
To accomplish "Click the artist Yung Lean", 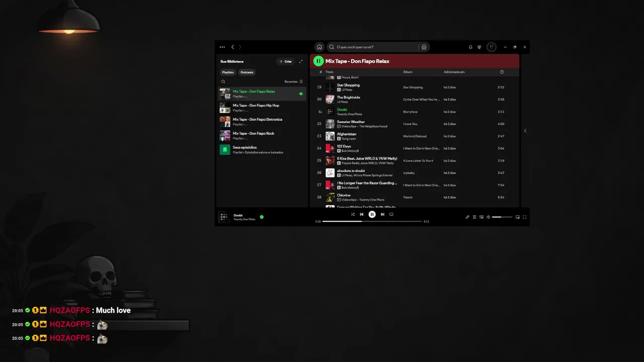I will (349, 139).
